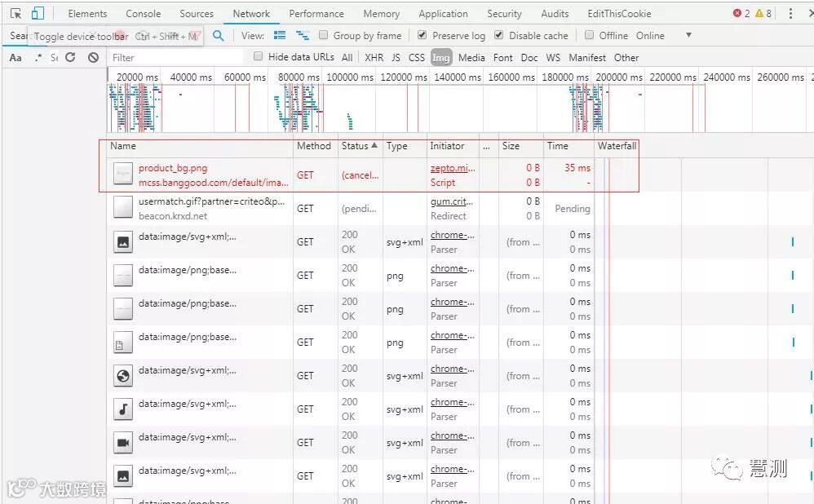The image size is (814, 504).
Task: Click the search magnifier icon
Action: tap(219, 35)
